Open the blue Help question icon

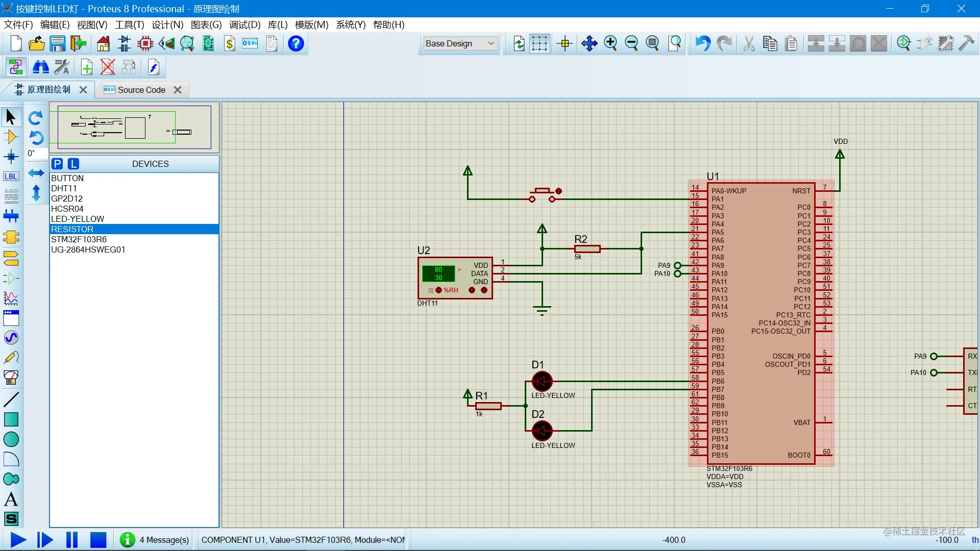(x=296, y=44)
